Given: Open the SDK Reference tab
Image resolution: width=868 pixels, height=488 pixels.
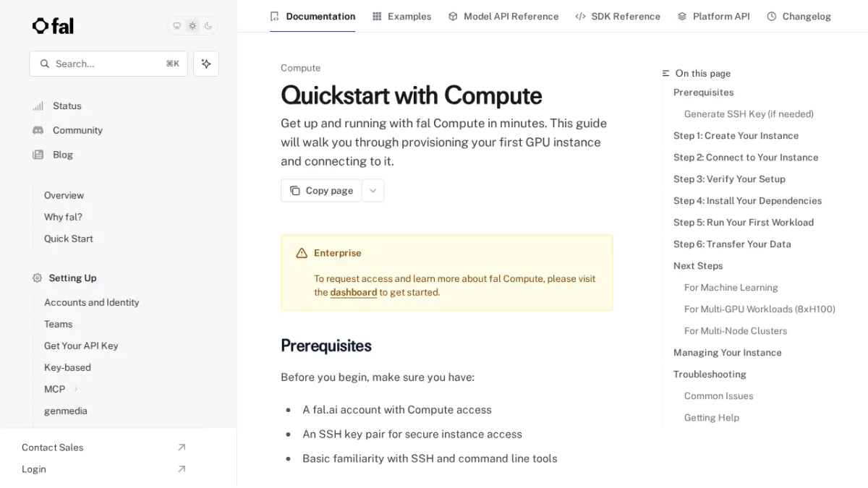Looking at the screenshot, I should (x=618, y=16).
